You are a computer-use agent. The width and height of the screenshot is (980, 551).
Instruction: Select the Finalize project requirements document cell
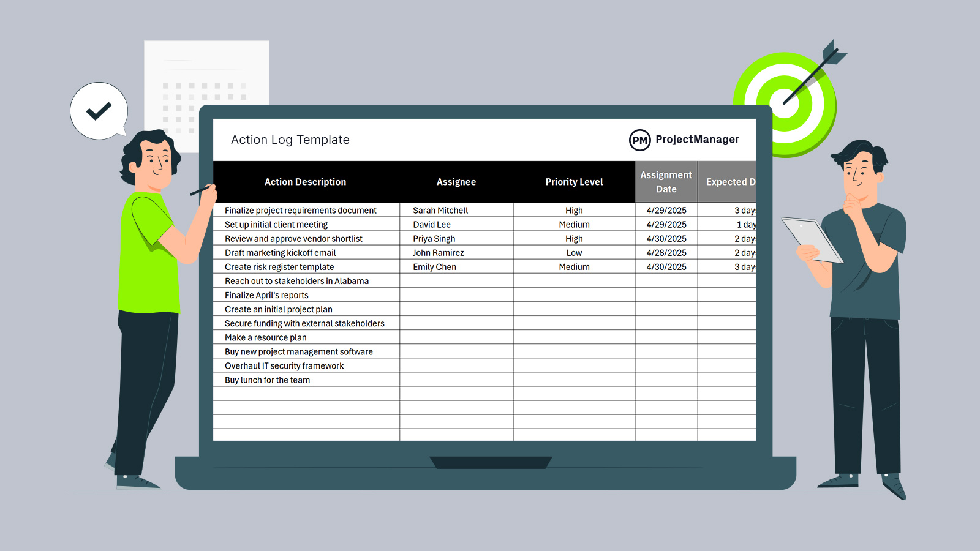(x=301, y=211)
